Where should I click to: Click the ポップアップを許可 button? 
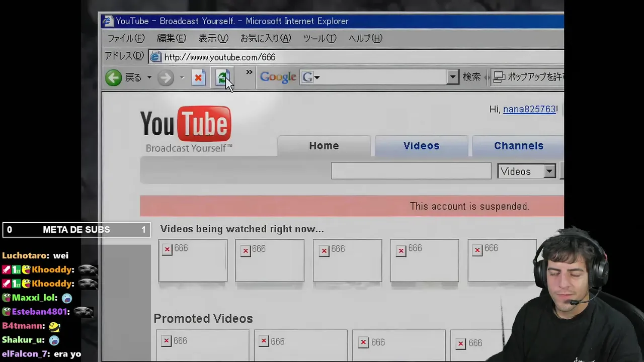pos(528,77)
